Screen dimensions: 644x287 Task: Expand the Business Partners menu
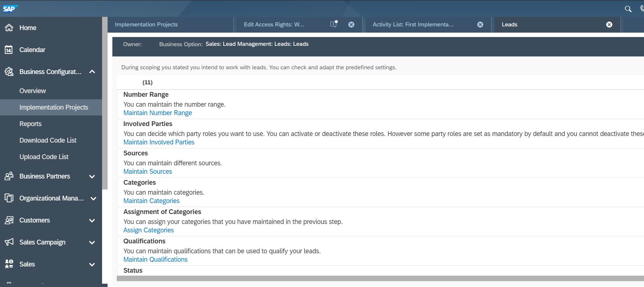click(92, 176)
